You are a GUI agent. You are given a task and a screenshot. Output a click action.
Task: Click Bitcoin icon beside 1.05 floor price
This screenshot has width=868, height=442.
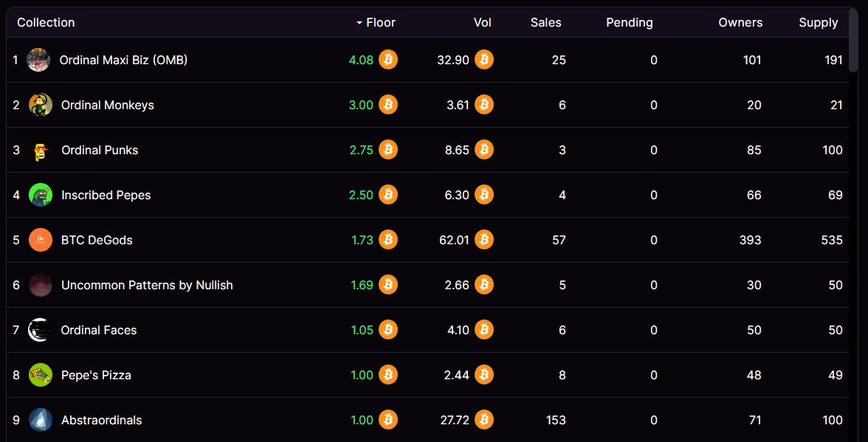pyautogui.click(x=388, y=330)
